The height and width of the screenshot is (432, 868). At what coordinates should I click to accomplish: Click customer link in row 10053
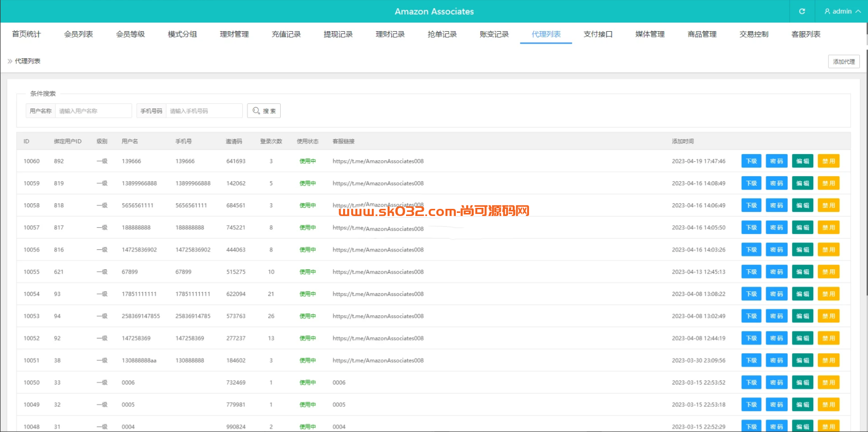point(378,316)
